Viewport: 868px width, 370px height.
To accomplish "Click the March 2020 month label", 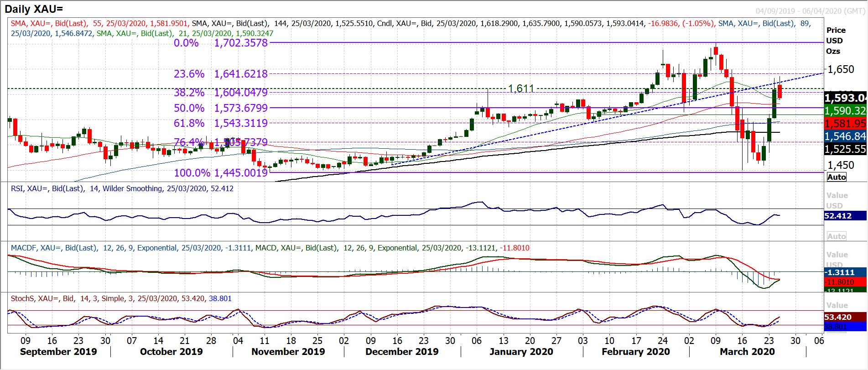I will point(747,352).
